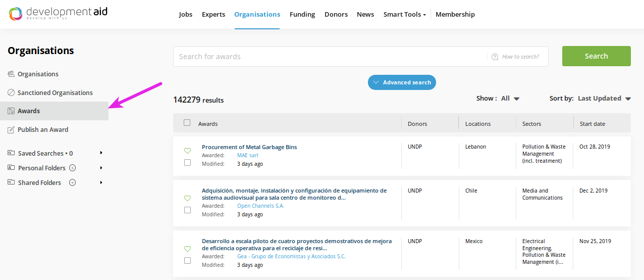Expand the Saved Searches arrow

[x=101, y=153]
